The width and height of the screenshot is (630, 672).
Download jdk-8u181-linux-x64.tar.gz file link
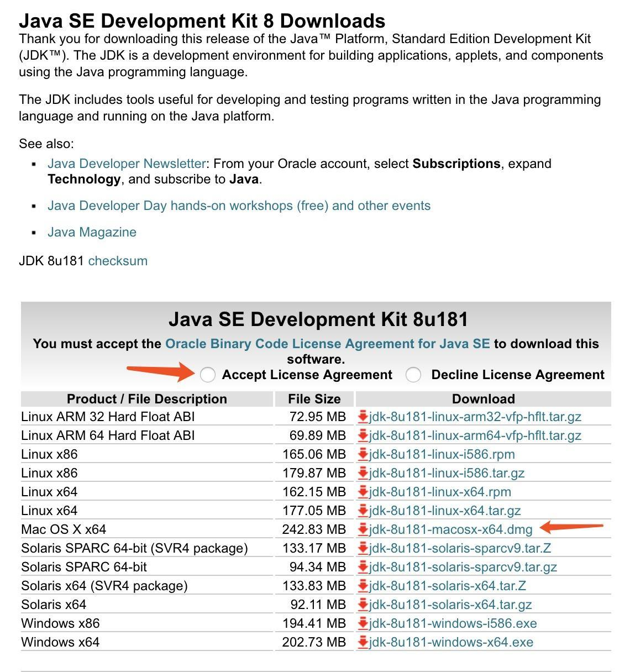[445, 511]
